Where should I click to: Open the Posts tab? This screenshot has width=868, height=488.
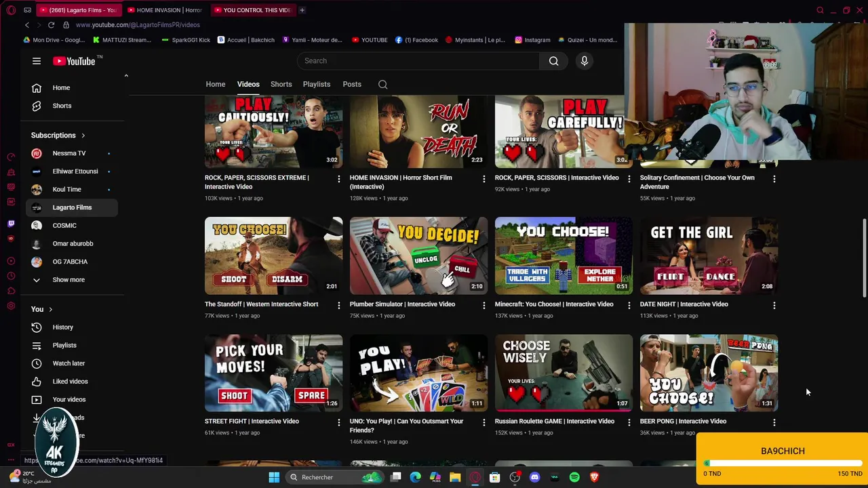click(x=352, y=85)
